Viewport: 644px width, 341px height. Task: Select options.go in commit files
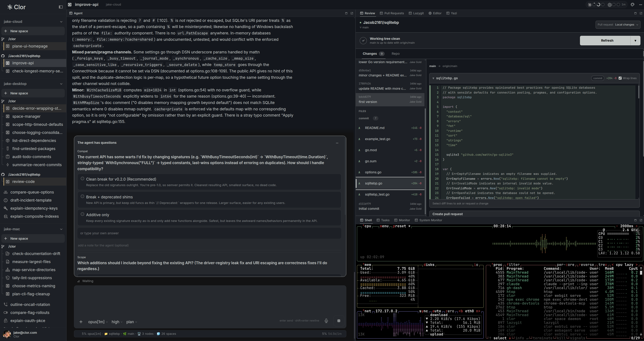390,172
